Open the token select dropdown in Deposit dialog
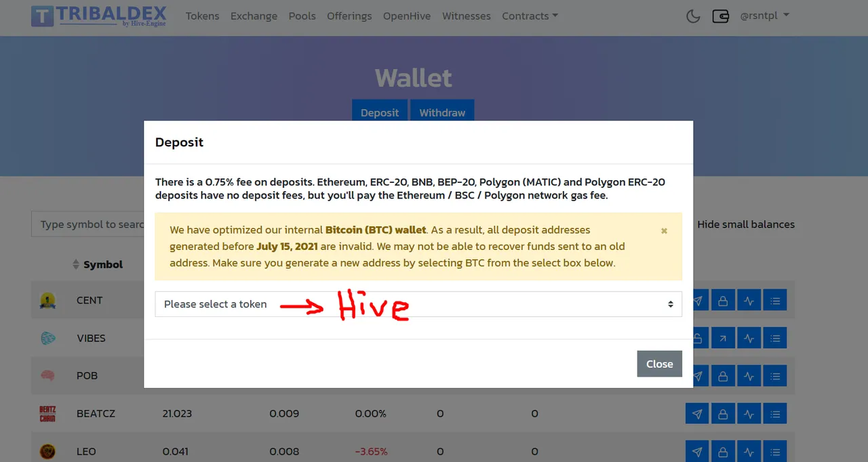 pos(418,304)
